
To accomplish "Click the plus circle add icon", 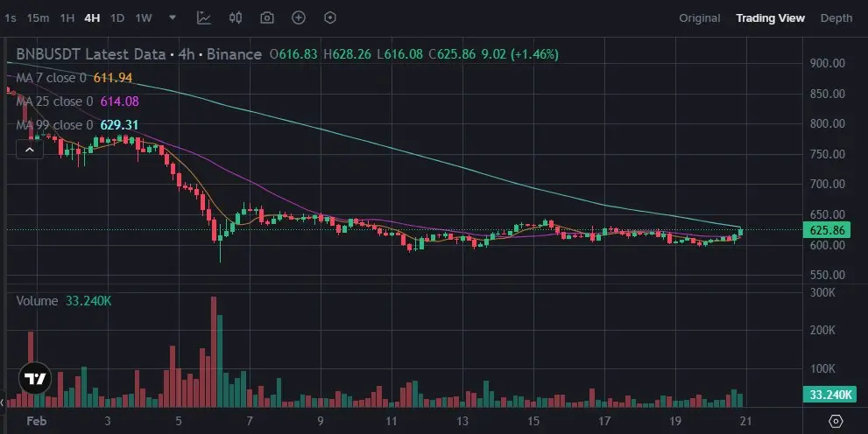I will coord(299,17).
